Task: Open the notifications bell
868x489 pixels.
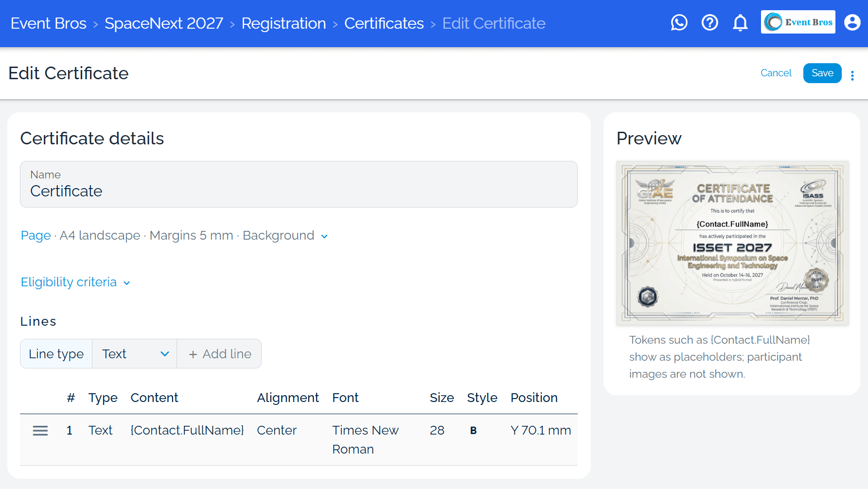Action: tap(740, 22)
